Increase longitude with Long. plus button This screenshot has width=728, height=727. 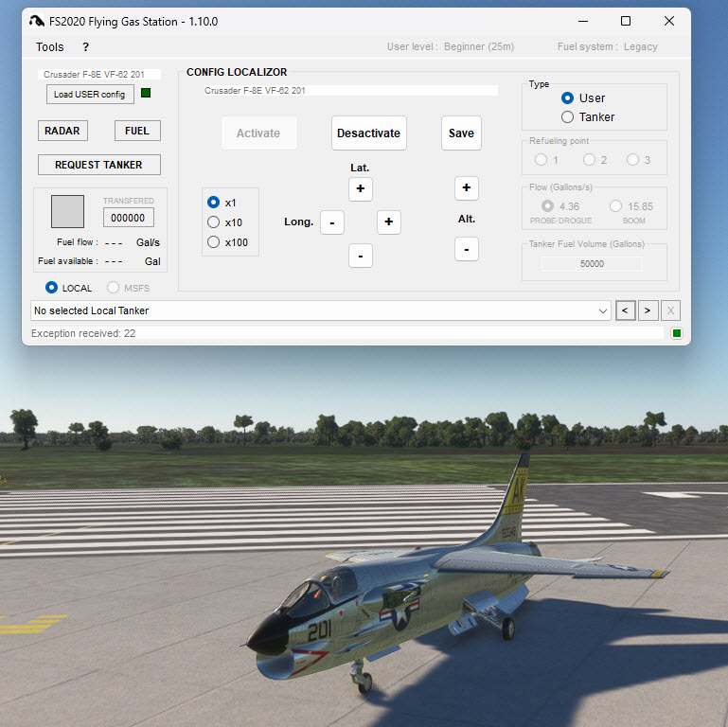[388, 222]
